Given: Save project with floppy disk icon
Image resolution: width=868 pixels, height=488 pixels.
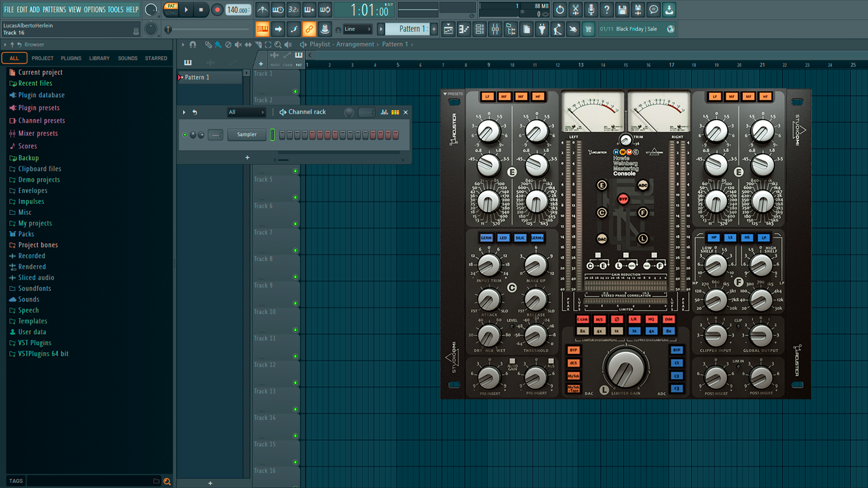Looking at the screenshot, I should click(x=622, y=10).
